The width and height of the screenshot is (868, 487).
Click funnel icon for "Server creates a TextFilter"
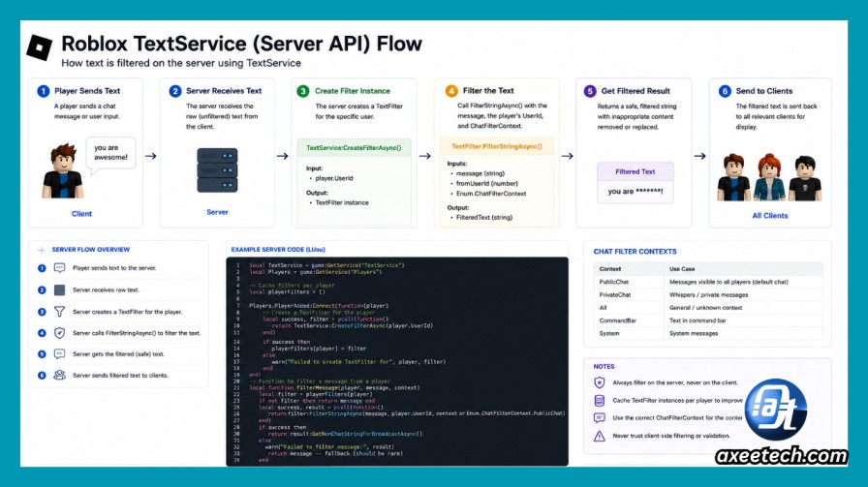tap(59, 312)
